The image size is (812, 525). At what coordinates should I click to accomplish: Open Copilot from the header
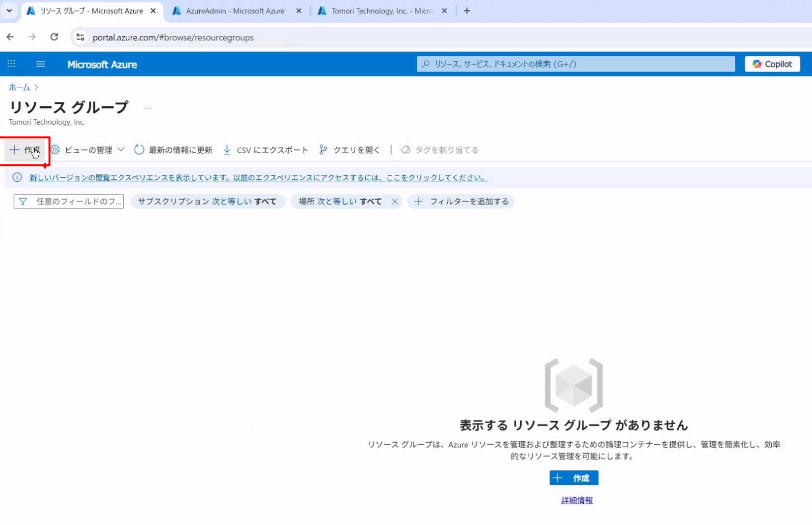point(772,64)
